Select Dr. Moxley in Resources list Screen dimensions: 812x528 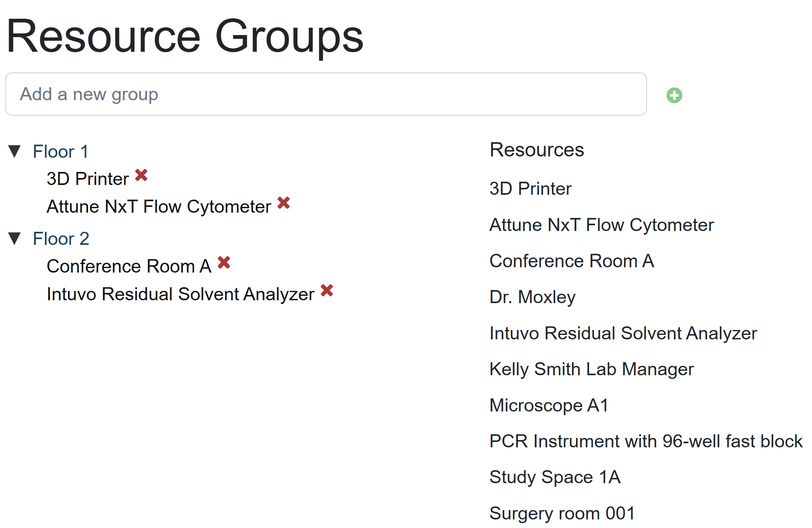(x=533, y=297)
